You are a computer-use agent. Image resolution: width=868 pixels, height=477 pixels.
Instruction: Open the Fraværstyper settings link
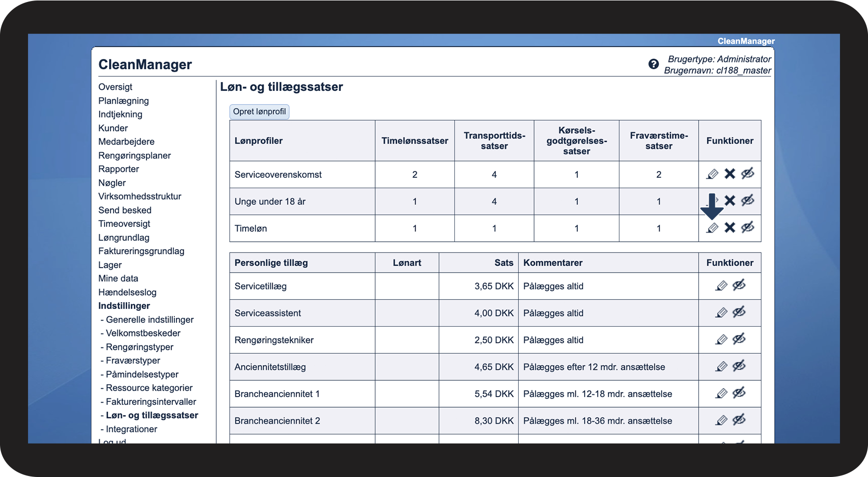tap(133, 361)
